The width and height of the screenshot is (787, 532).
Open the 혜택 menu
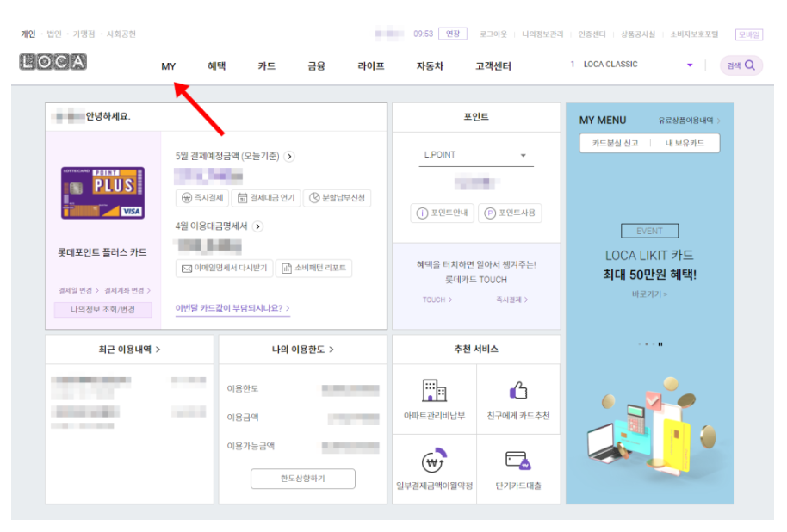pyautogui.click(x=217, y=66)
